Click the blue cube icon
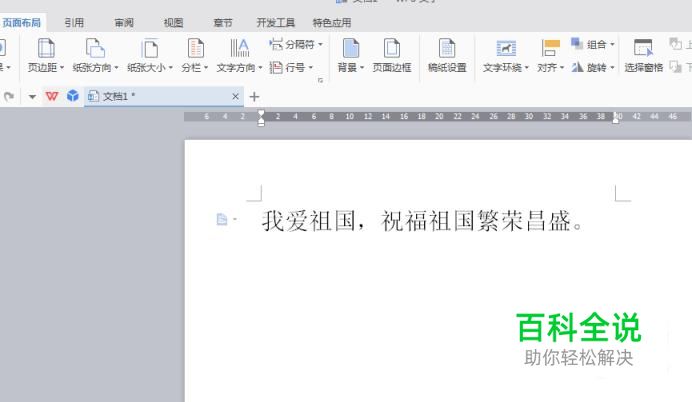 point(73,96)
